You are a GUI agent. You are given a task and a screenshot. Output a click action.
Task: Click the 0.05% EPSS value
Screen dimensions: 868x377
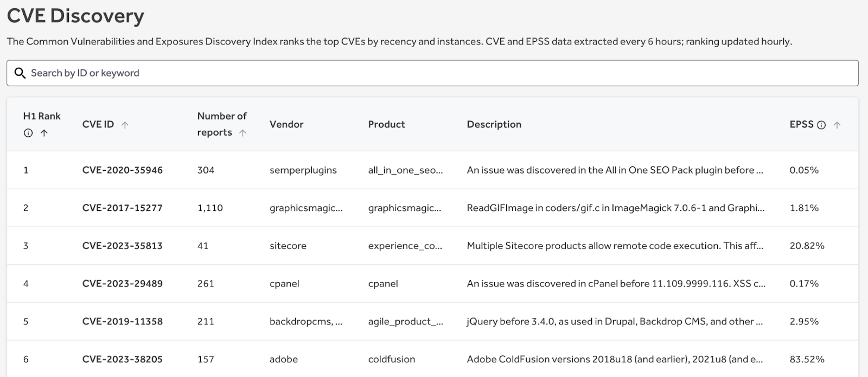coord(804,170)
